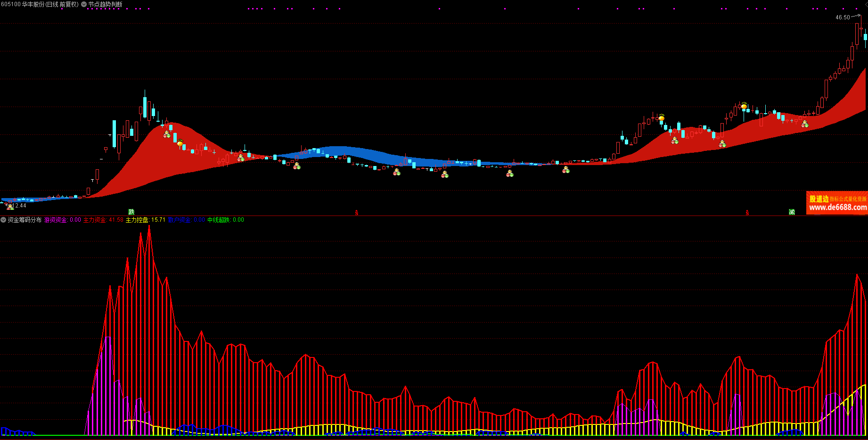Click the signal icon beside 12.44 label
The width and height of the screenshot is (868, 440).
pos(9,206)
